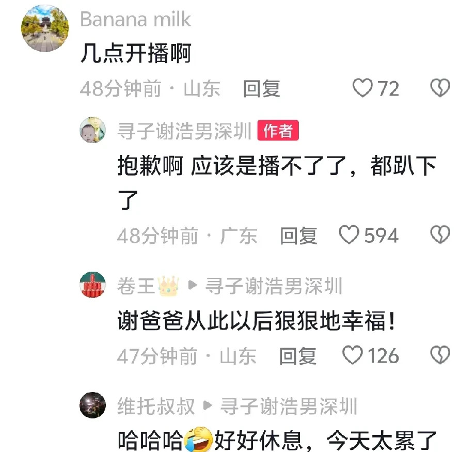Tap the comment text 几点开播啊
476x452 pixels.
click(x=136, y=53)
